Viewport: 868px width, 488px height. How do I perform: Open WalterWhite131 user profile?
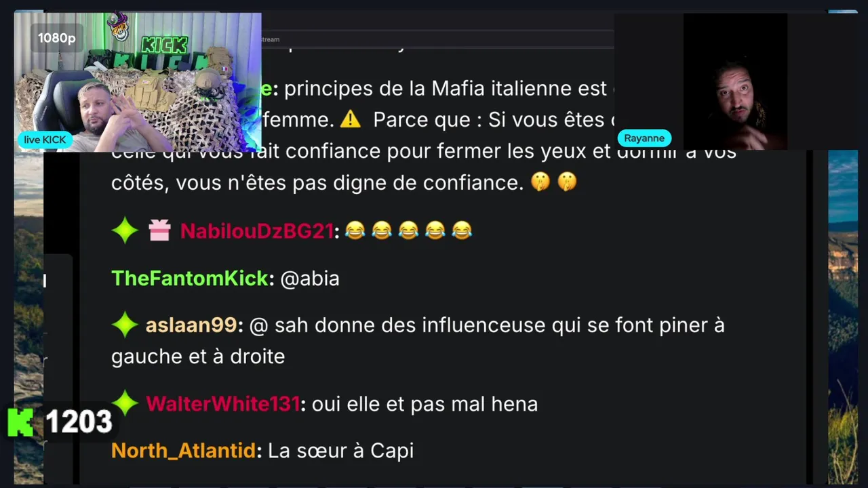[x=222, y=404]
